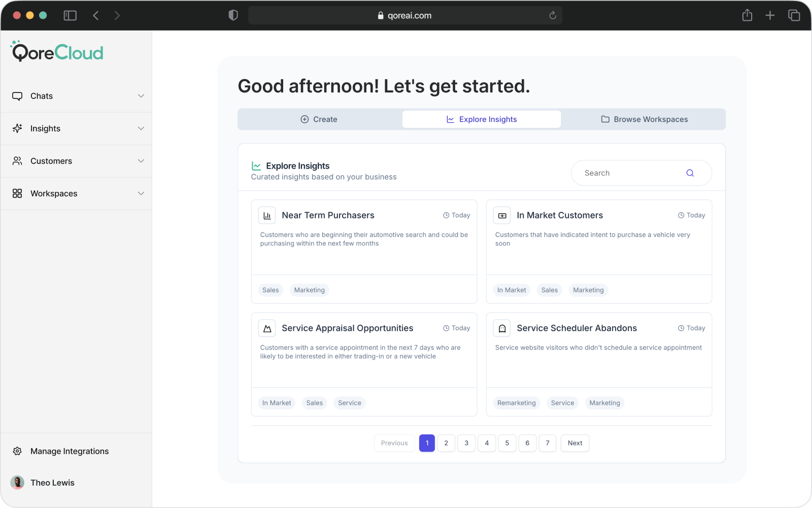Switch to the Browse Workspaces tab
The width and height of the screenshot is (812, 508).
tap(644, 119)
